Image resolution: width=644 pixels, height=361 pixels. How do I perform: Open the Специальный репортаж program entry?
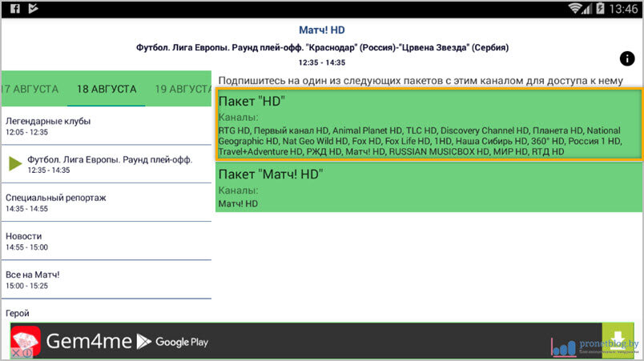pos(107,203)
